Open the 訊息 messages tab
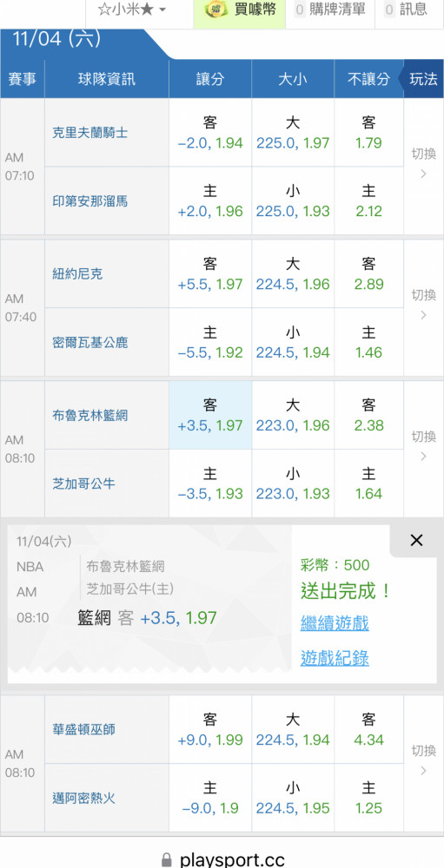The height and width of the screenshot is (868, 444). [x=407, y=10]
